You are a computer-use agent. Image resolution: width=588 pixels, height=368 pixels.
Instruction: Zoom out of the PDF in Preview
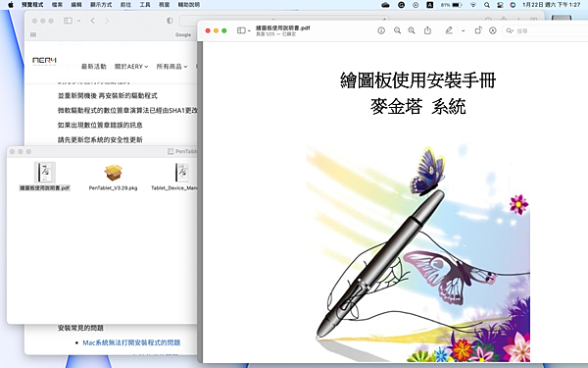pyautogui.click(x=397, y=30)
